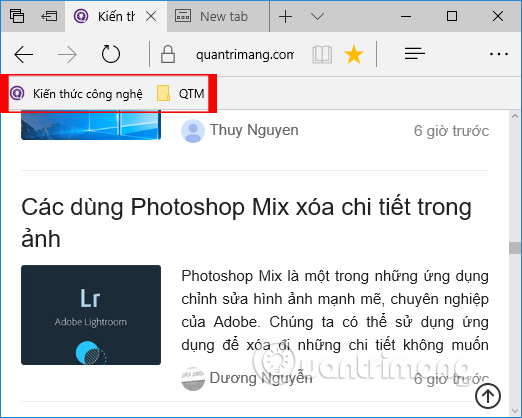Screen dimensions: 522x418
Task: View site security lock icon
Action: point(168,54)
